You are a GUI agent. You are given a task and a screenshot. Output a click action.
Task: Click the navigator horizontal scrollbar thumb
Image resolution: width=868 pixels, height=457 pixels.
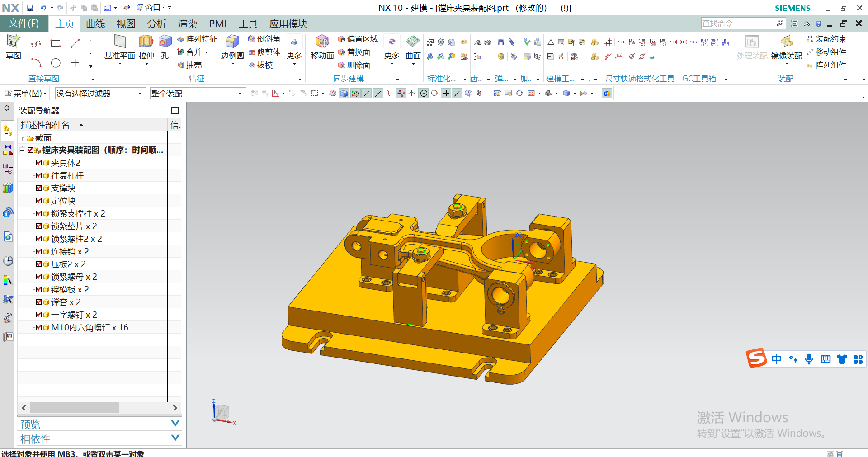(x=74, y=408)
